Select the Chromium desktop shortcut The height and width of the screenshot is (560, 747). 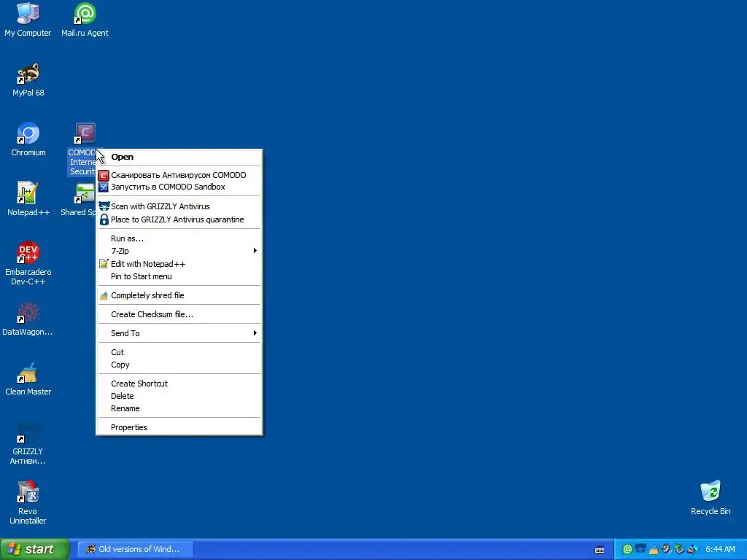pos(28,139)
